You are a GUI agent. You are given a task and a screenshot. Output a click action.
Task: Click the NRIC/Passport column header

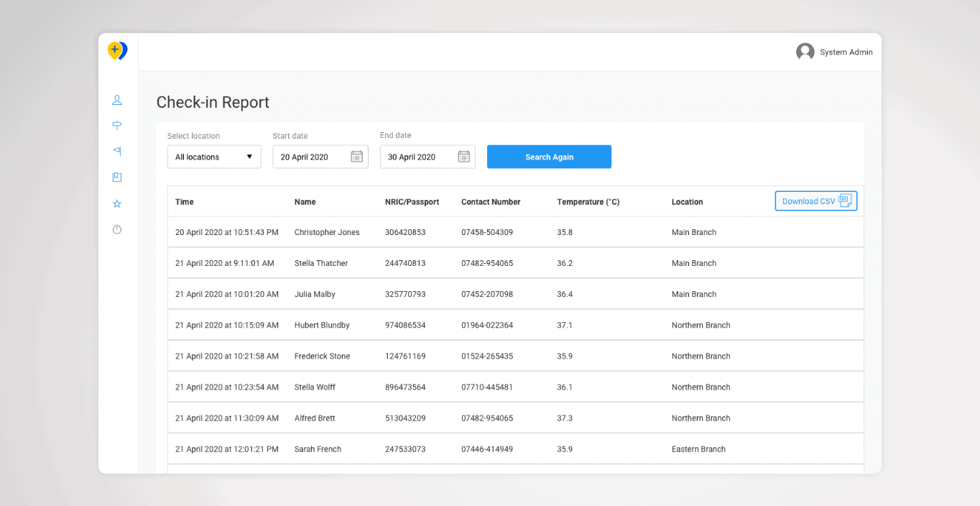coord(412,202)
